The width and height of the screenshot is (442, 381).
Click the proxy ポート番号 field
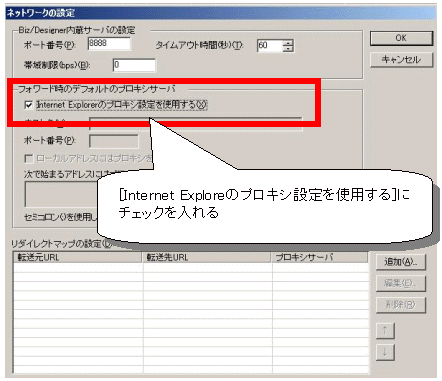114,141
